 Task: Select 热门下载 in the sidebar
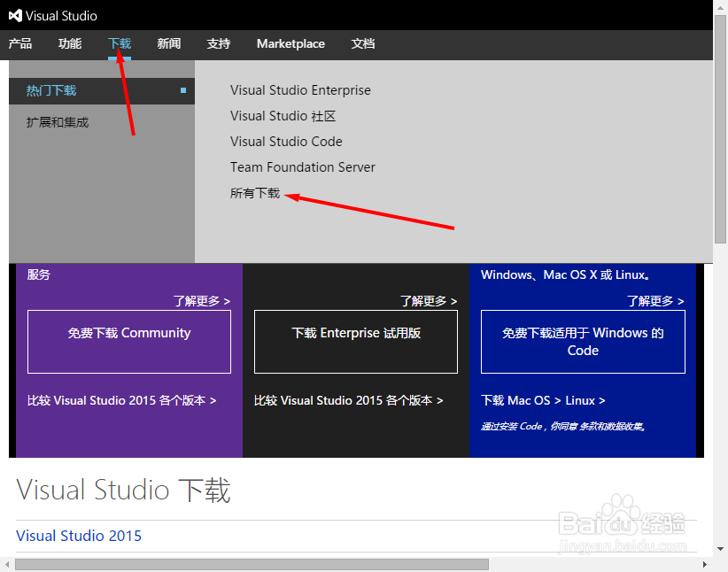pos(50,90)
